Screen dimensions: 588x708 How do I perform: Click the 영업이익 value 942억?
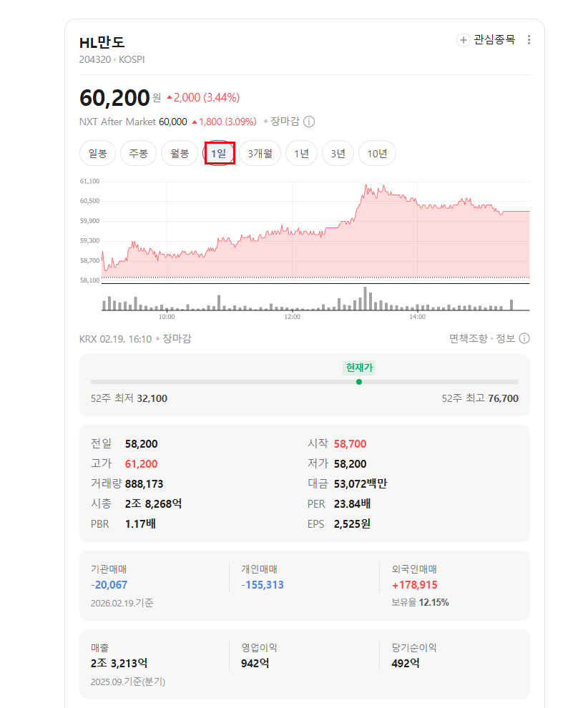click(x=255, y=663)
